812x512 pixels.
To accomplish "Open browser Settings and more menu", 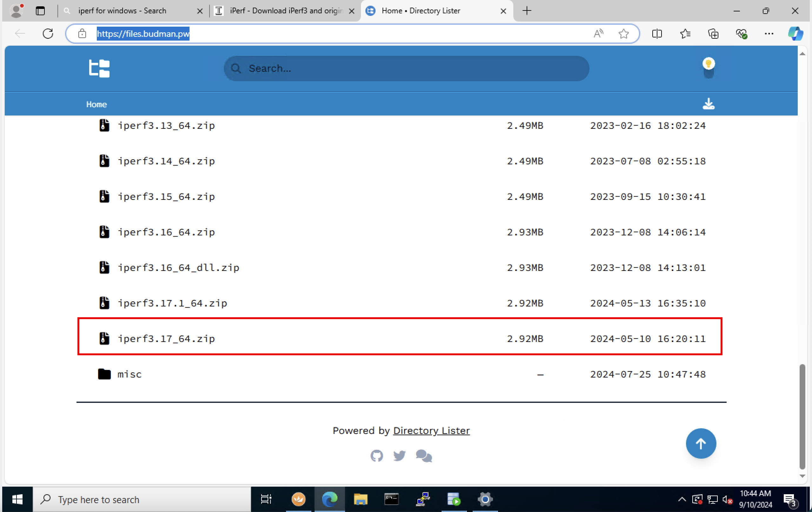I will (769, 34).
